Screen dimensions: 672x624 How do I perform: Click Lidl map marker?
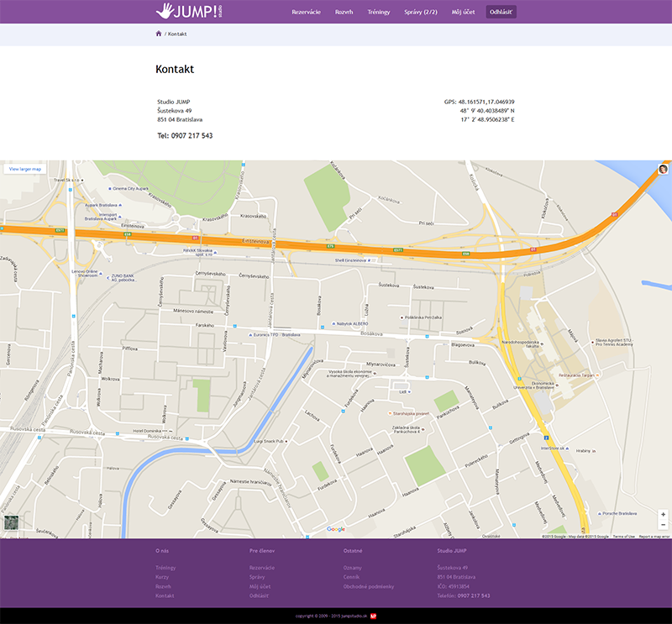tap(405, 391)
